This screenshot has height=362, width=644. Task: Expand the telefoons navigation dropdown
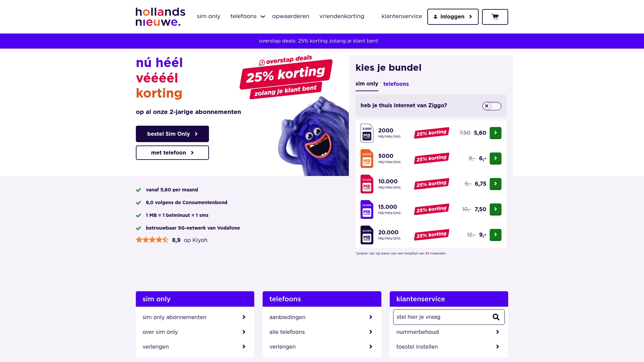pyautogui.click(x=248, y=16)
